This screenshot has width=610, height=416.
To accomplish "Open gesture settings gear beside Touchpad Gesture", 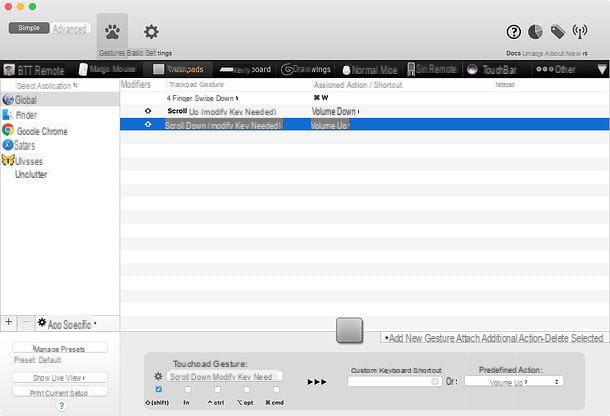I will [x=158, y=376].
